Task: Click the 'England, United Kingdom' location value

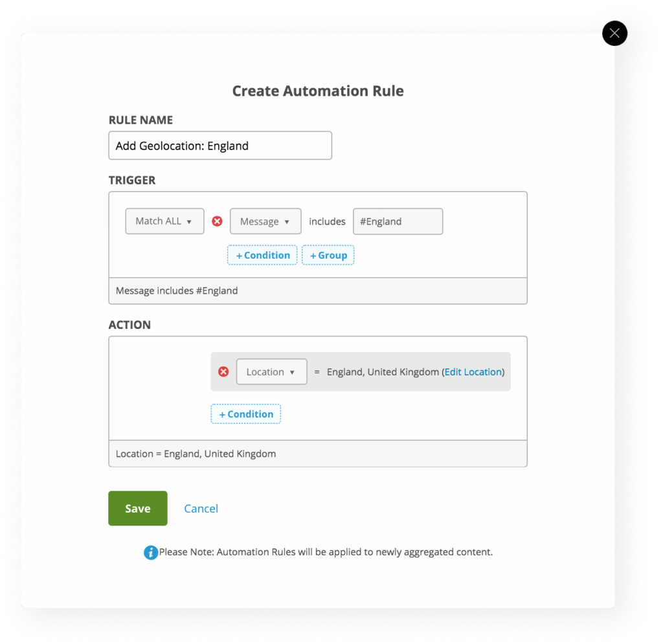Action: point(383,372)
